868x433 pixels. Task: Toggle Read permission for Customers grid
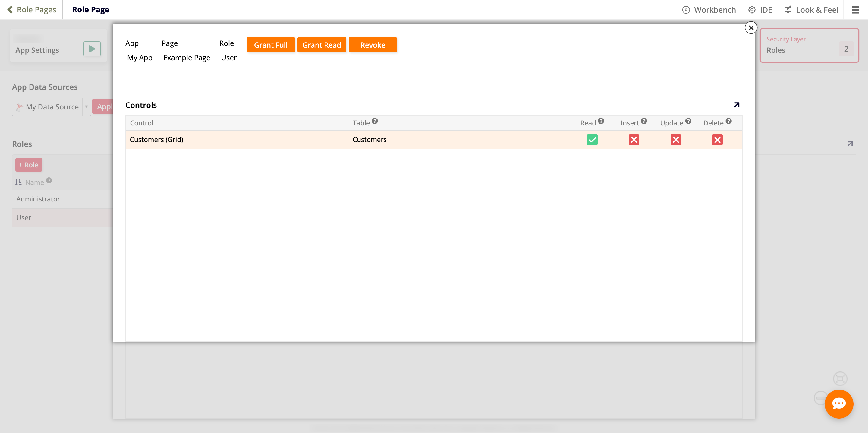pos(592,140)
